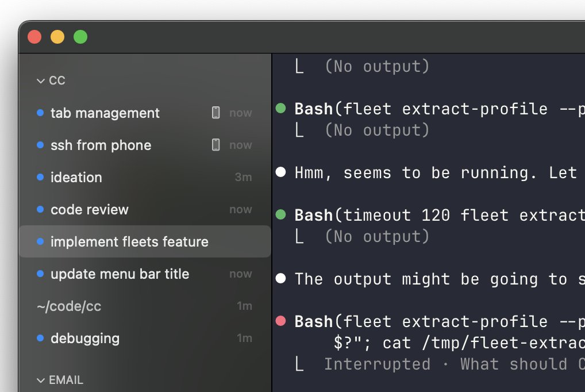The height and width of the screenshot is (392, 585).
Task: Open the tab management session
Action: (145, 113)
